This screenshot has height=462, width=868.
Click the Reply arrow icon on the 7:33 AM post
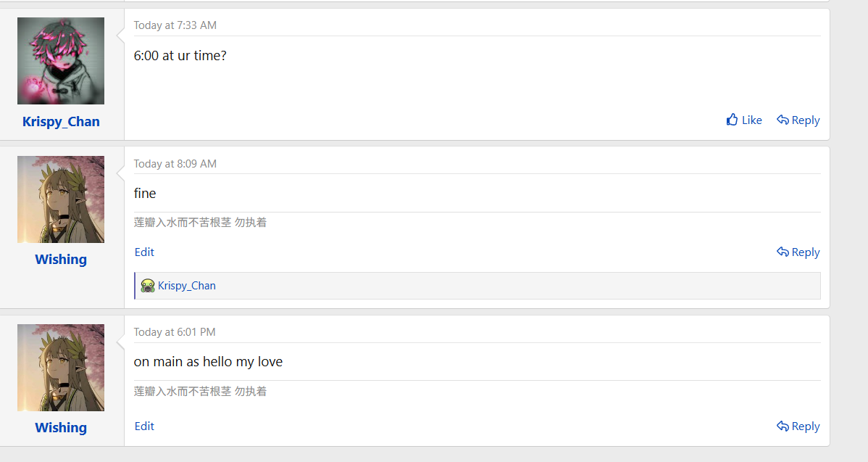[783, 120]
